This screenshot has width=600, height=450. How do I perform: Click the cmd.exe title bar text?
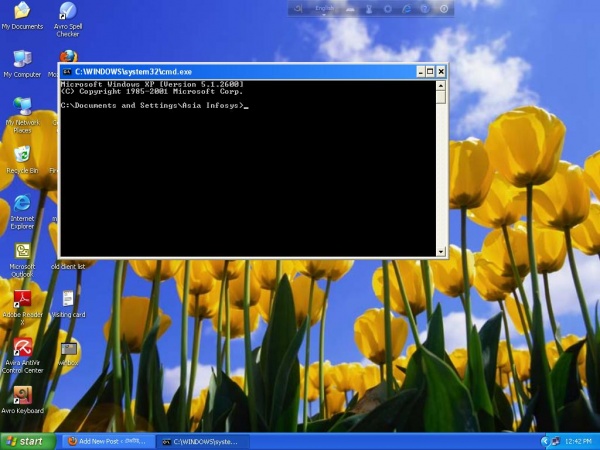[133, 72]
